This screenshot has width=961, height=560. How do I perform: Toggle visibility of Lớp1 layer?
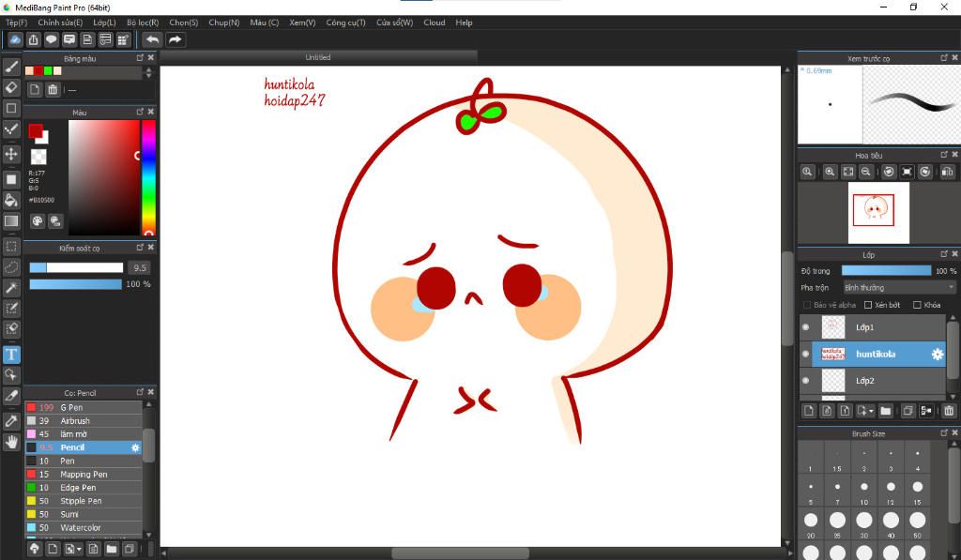click(x=805, y=327)
